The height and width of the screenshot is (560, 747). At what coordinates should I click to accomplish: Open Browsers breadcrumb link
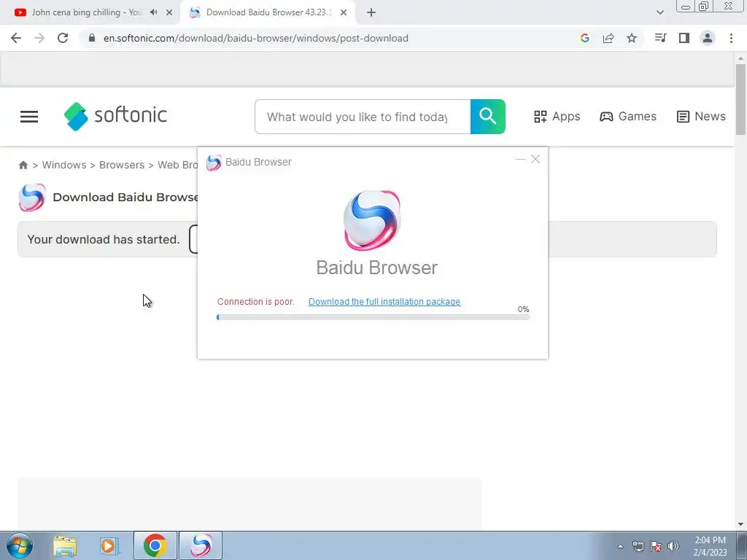point(122,165)
